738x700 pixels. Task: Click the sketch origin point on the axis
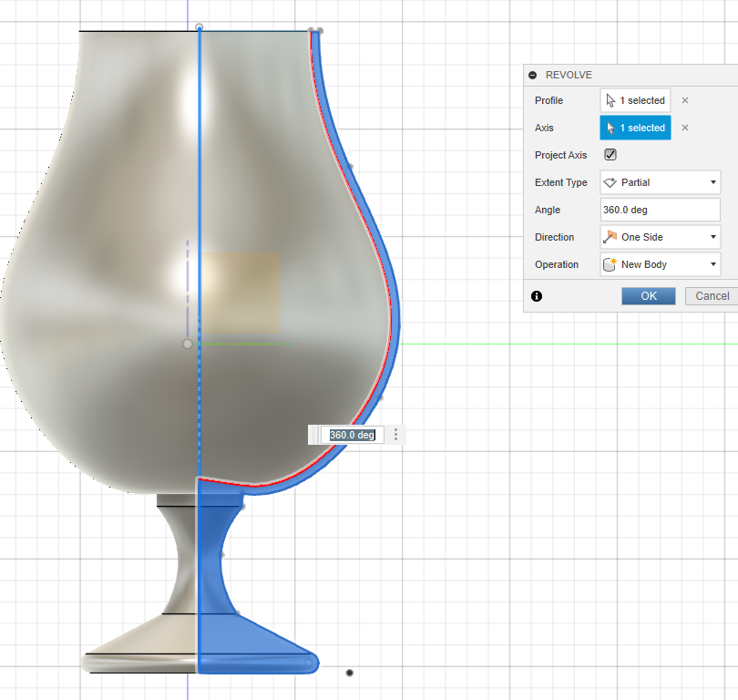click(188, 344)
